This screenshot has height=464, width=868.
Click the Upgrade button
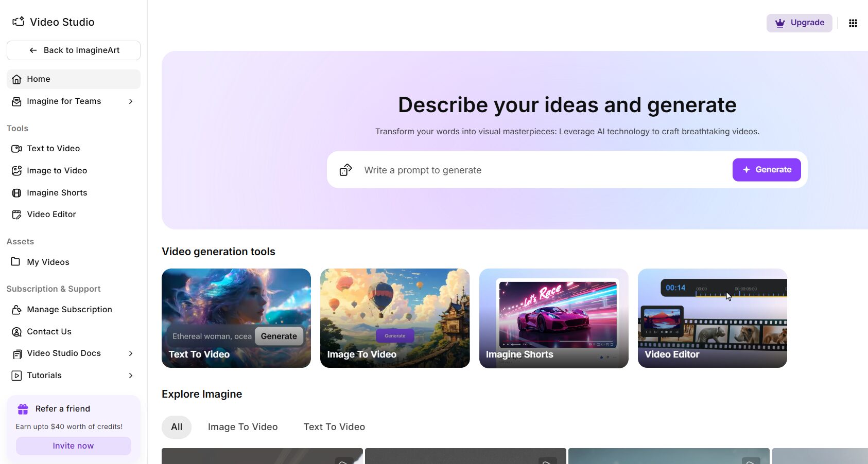coord(799,23)
